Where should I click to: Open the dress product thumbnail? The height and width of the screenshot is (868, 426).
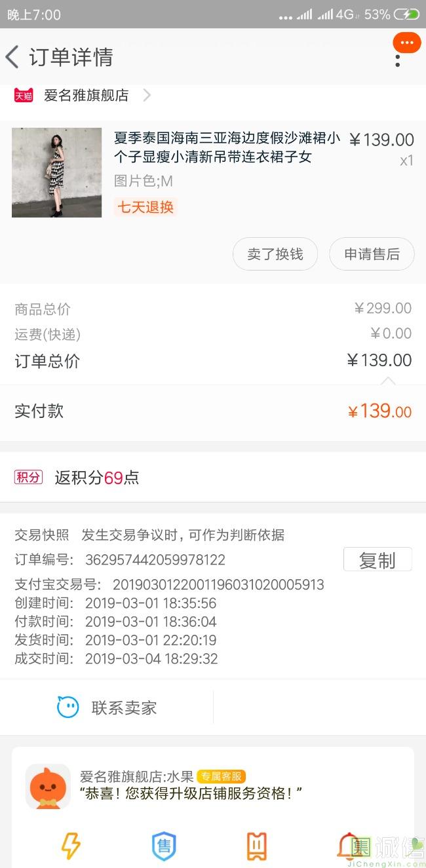(57, 172)
